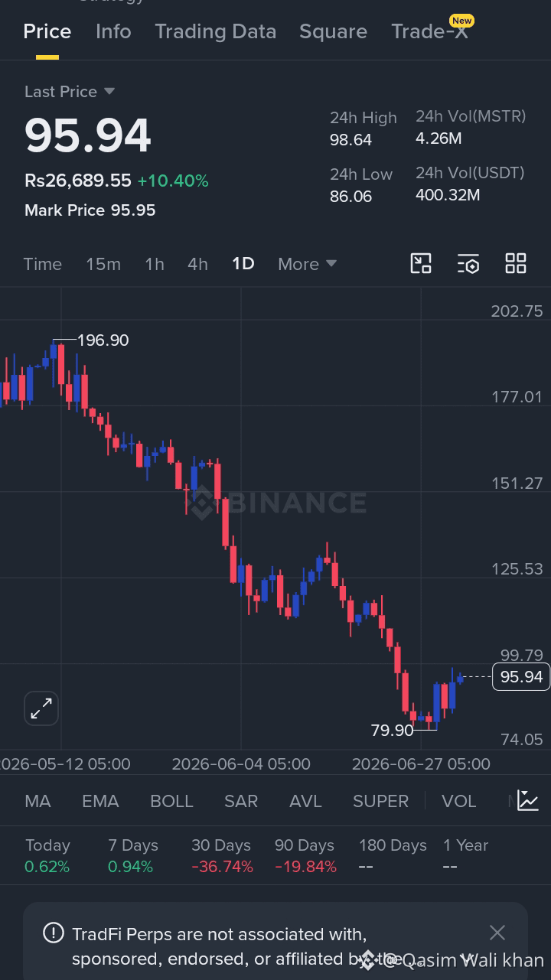Tap the Today 0.62% performance
Viewport: 551px width, 980px height.
coord(47,856)
